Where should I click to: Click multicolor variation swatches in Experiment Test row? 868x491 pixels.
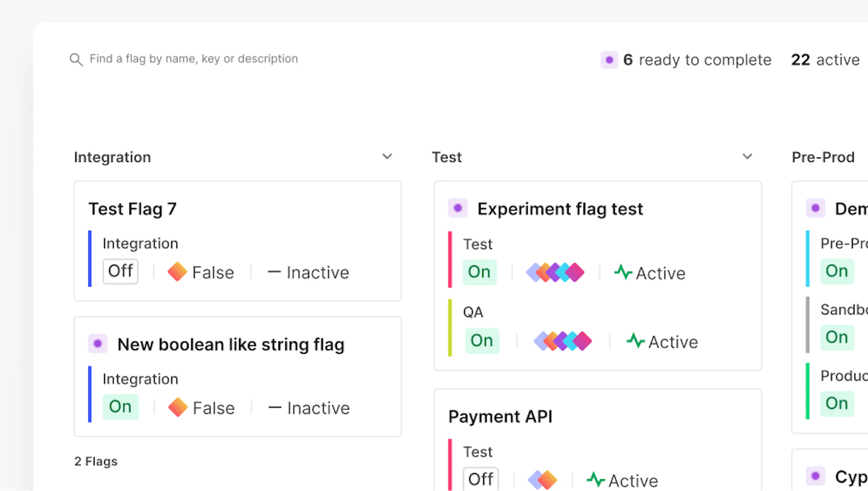(x=555, y=272)
